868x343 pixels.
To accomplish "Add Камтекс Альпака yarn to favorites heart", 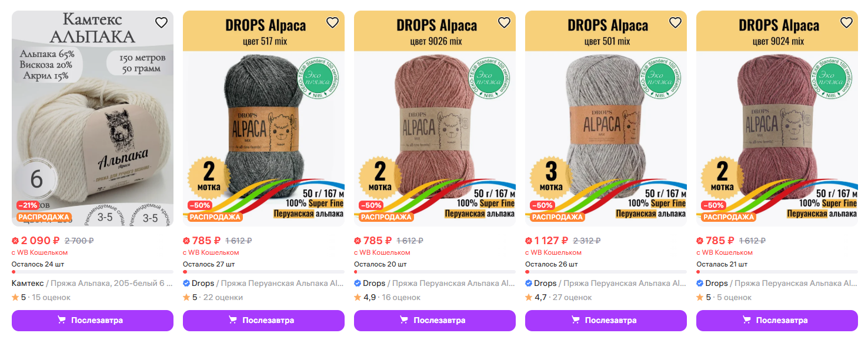I will [x=161, y=23].
